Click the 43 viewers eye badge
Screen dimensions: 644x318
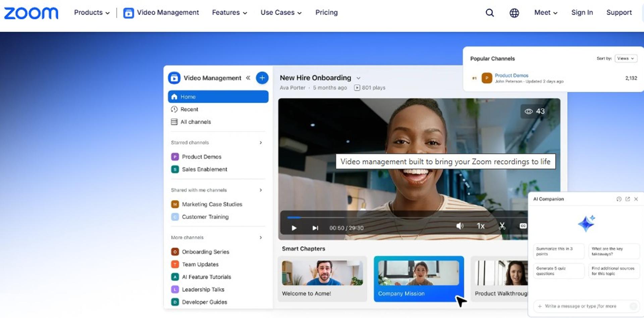coord(535,111)
